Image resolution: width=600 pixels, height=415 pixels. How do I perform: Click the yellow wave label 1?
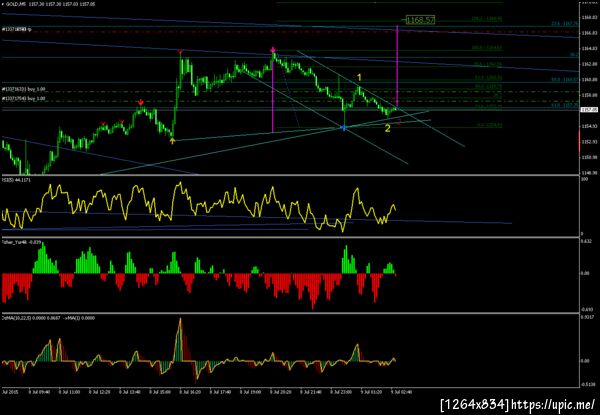[359, 78]
